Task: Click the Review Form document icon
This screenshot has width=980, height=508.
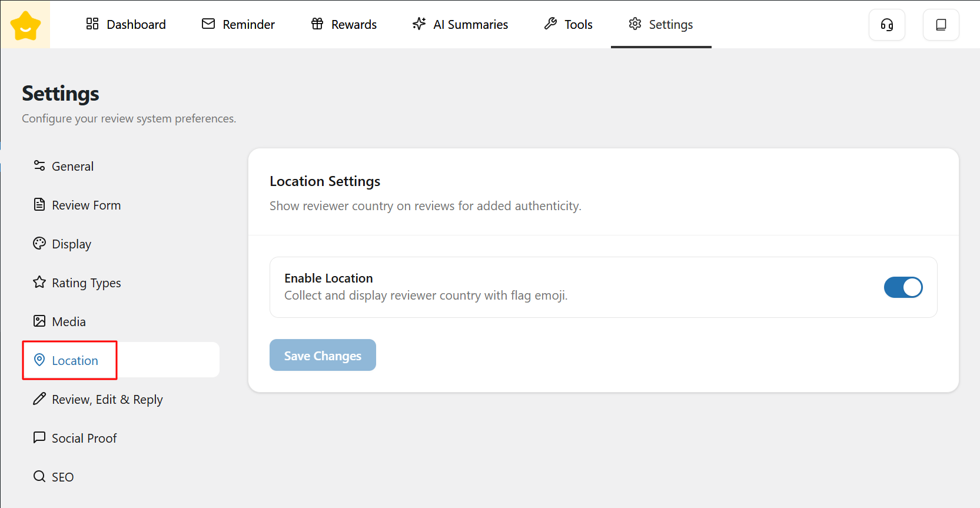Action: coord(39,205)
